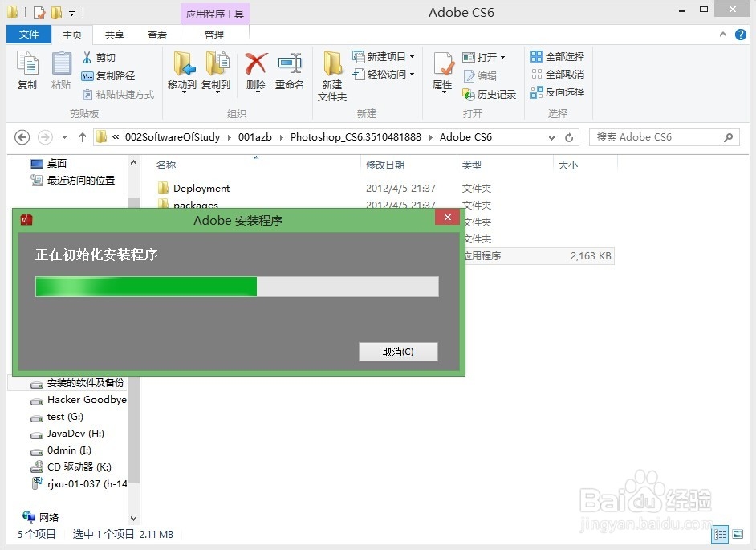Sort by Date modified (修改日期) column

(384, 165)
